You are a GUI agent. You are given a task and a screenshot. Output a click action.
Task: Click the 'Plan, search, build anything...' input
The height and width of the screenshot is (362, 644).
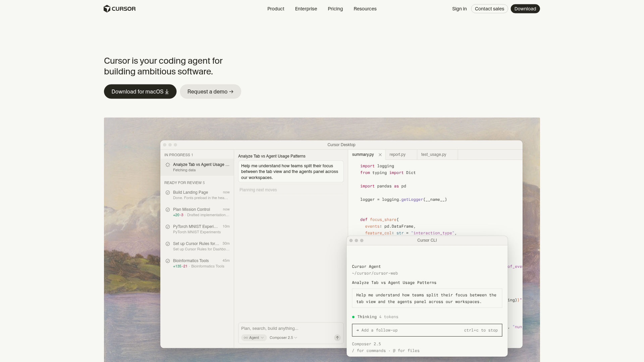(291, 328)
